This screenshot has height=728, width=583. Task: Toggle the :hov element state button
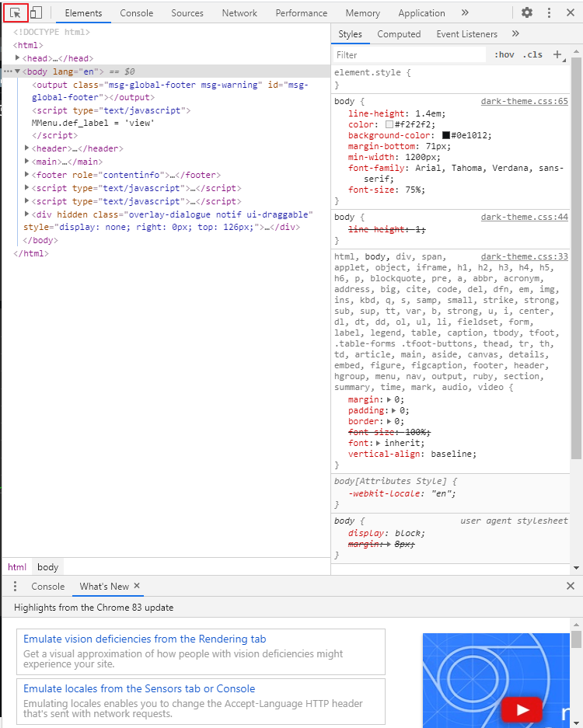[504, 55]
